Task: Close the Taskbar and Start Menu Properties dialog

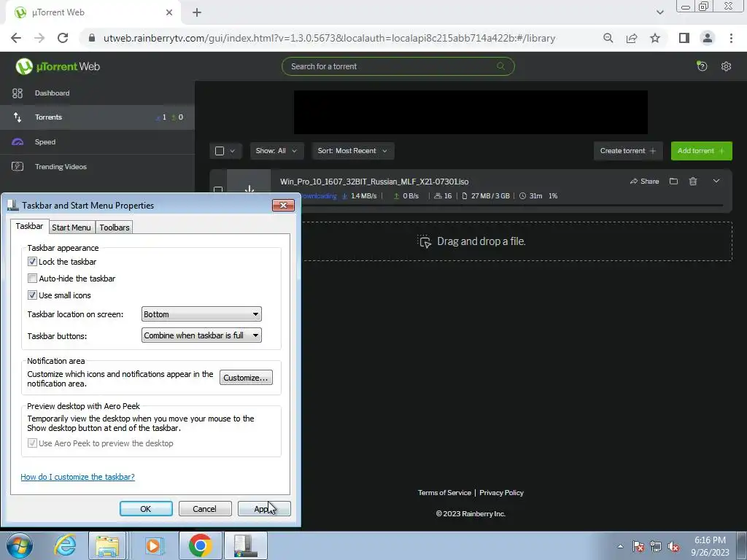Action: 284,205
